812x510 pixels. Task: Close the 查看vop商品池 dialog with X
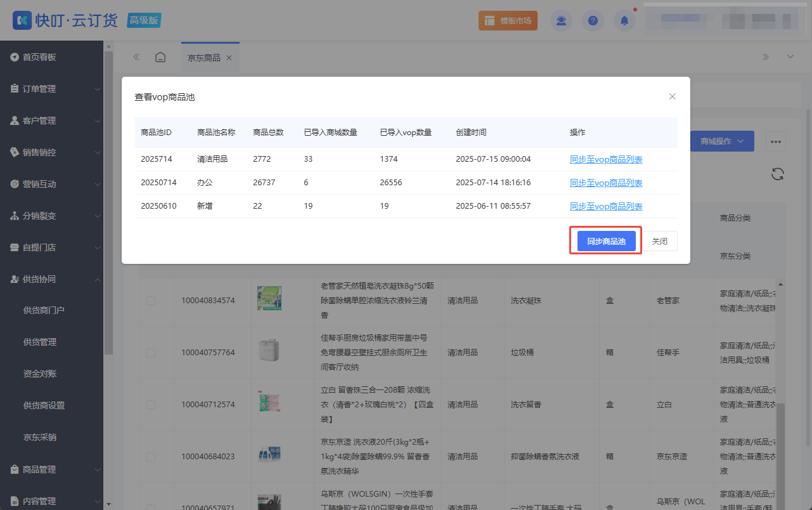(x=673, y=96)
